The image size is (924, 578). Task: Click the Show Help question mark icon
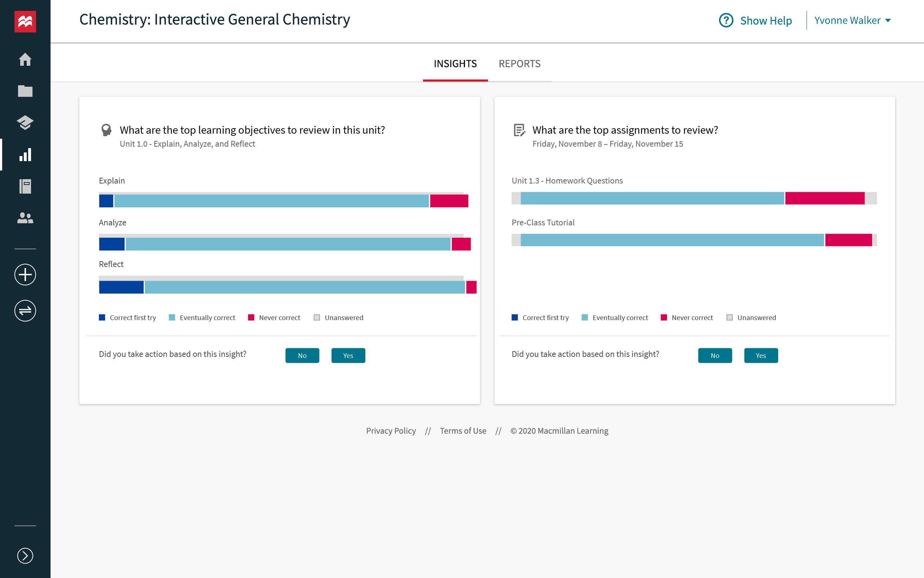[x=726, y=20]
